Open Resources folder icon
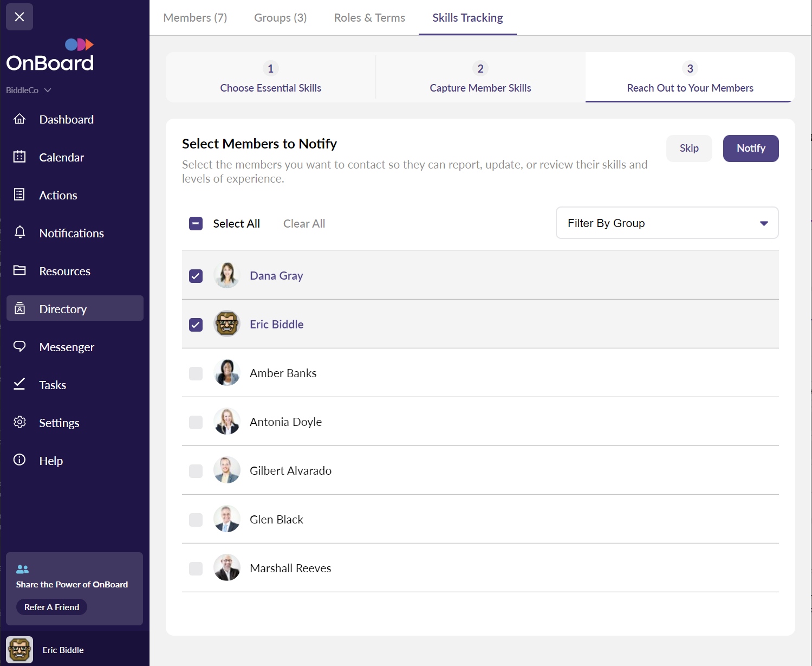 click(20, 271)
